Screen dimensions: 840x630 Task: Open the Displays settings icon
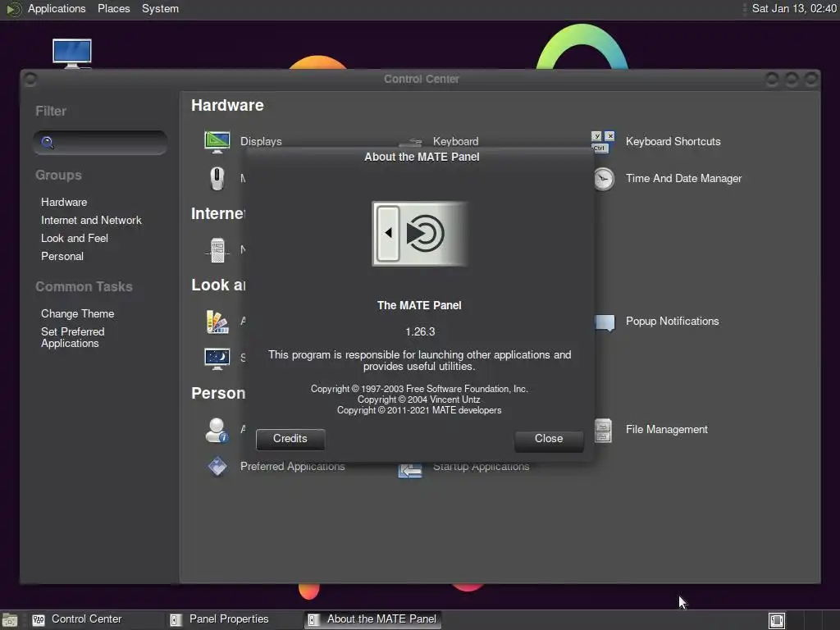click(x=217, y=142)
